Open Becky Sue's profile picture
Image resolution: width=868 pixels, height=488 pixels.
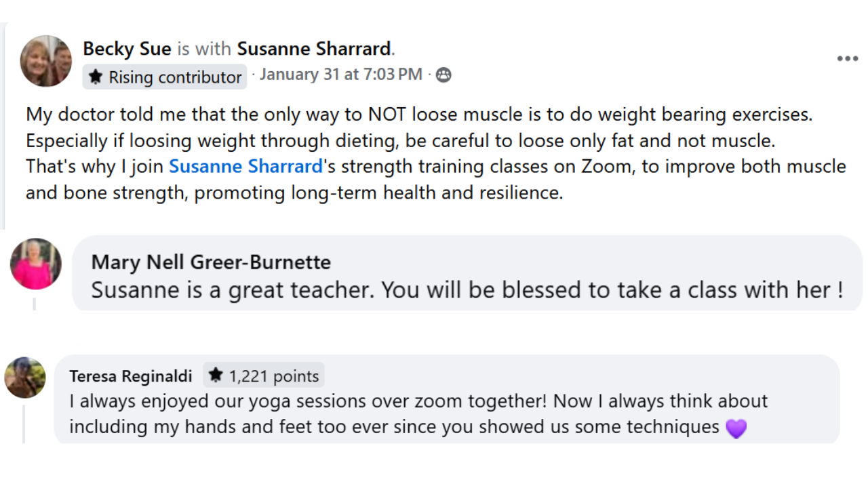tap(45, 61)
